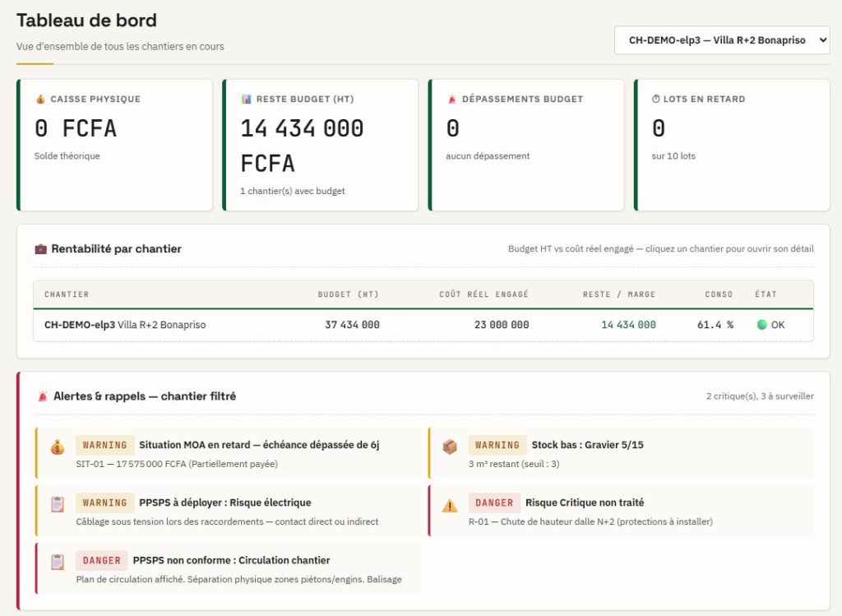Click the bar chart icon beside Reste Budget
842x616 pixels.
click(x=246, y=99)
